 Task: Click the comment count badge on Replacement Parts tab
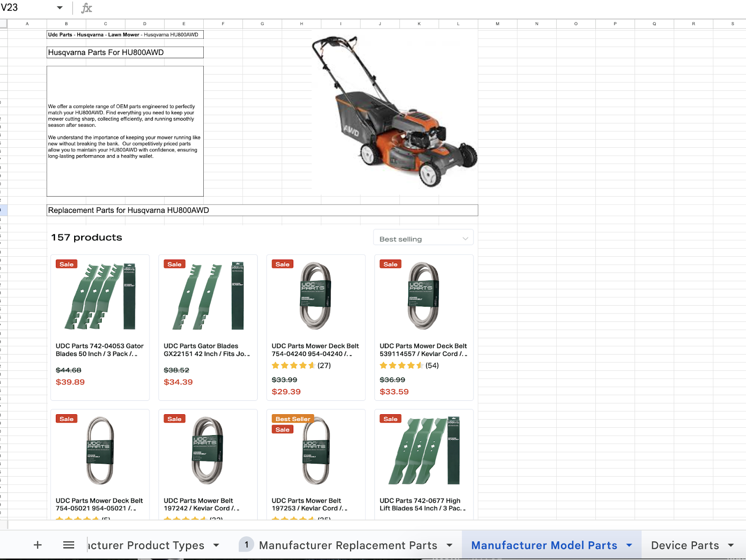coord(246,545)
